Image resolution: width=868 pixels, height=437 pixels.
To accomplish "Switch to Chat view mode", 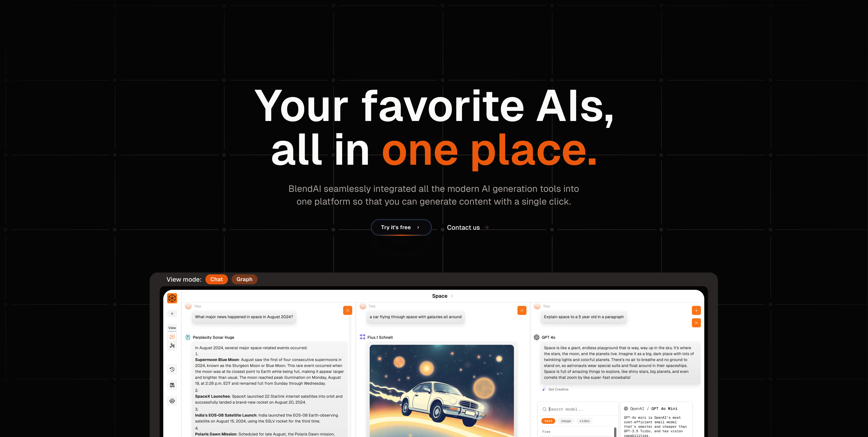I will 216,279.
